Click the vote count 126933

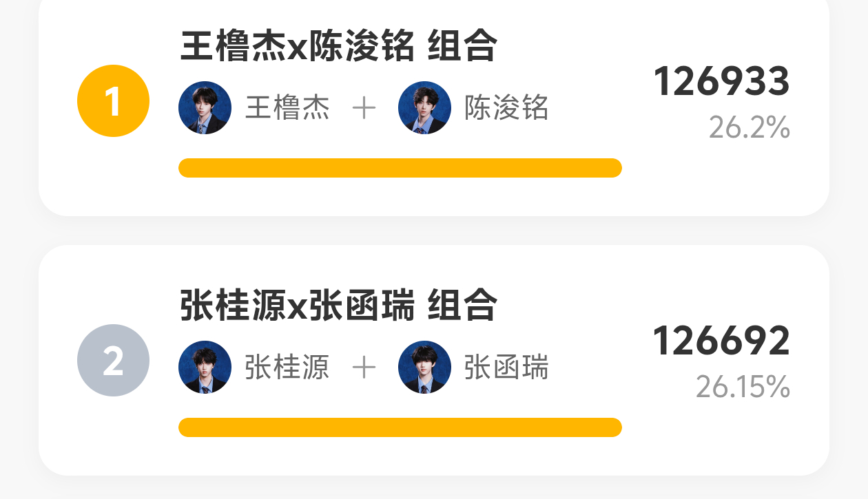(x=721, y=81)
